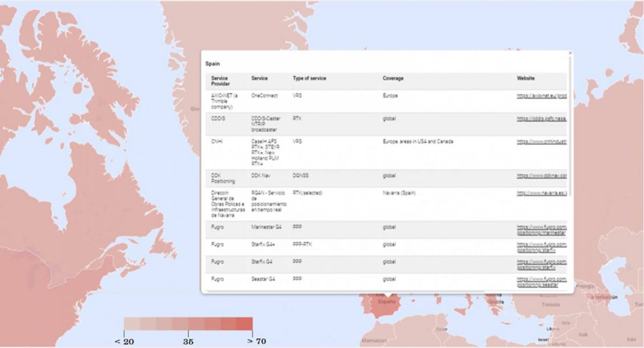
Task: Click the 'Grecia' label on the map
Action: [x=495, y=301]
